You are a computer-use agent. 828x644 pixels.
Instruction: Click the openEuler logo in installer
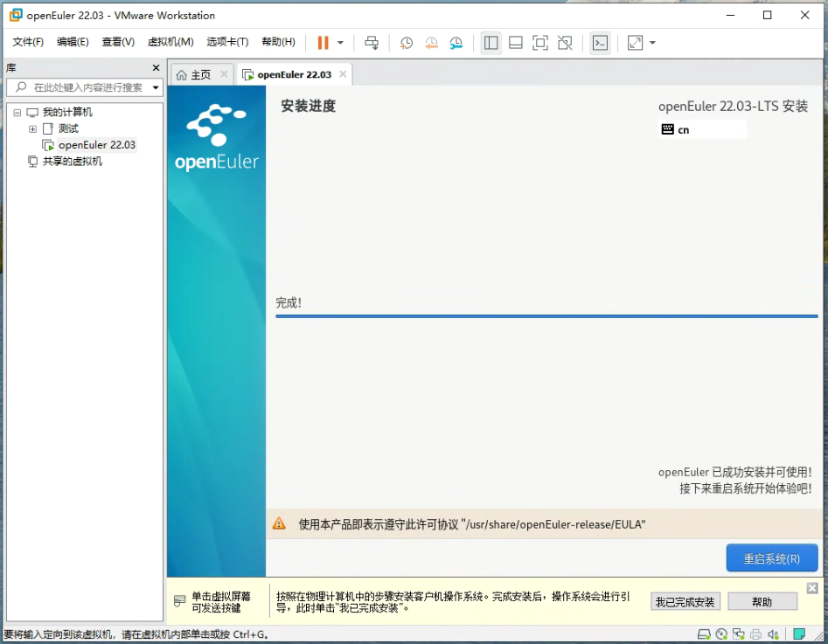(217, 138)
